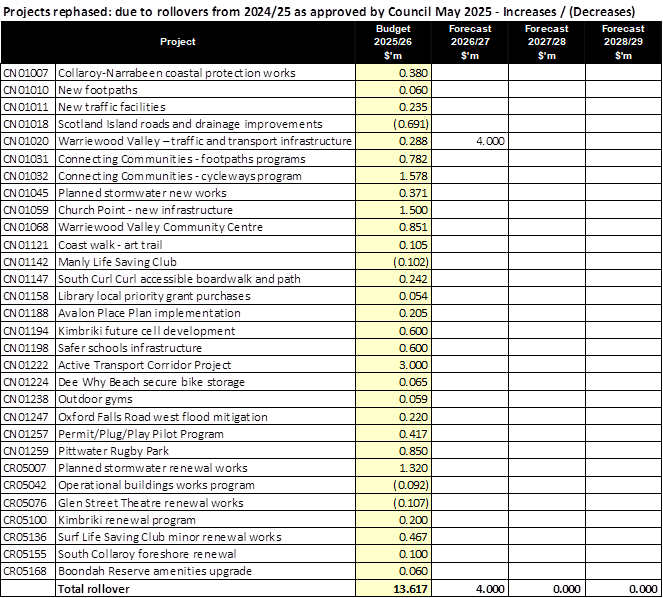Viewport: 663px width, 598px height.
Task: Select Warriewood Valley traffic and transport infrastructure
Action: point(205,141)
